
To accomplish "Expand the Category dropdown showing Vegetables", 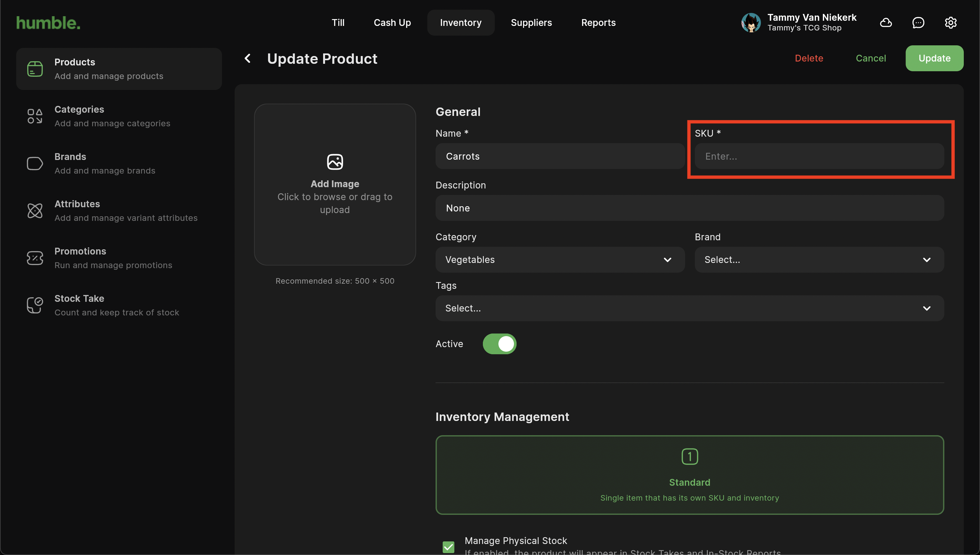I will pyautogui.click(x=560, y=260).
